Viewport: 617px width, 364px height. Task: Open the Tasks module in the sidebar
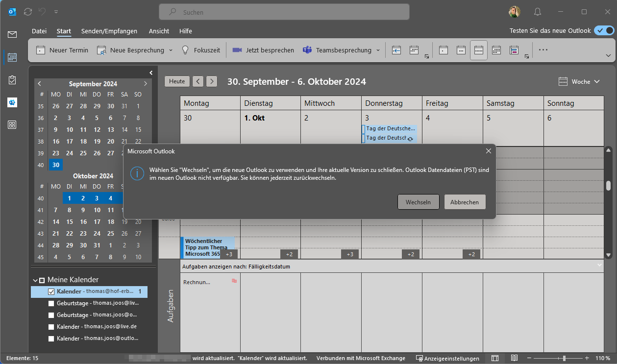click(12, 80)
